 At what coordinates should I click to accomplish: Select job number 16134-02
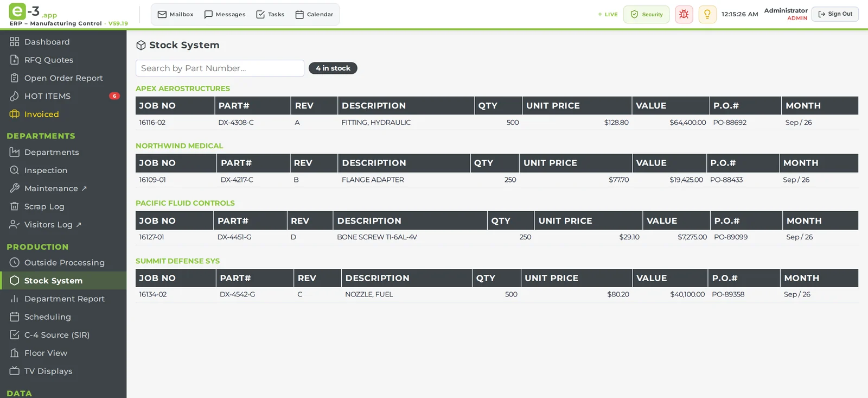(x=153, y=294)
